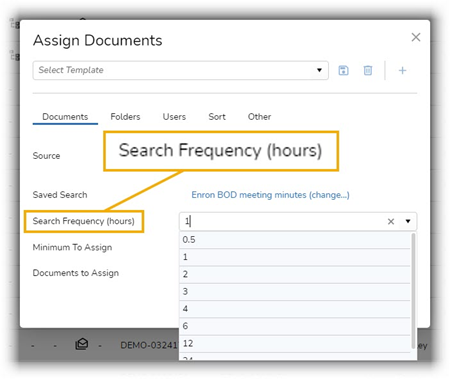Choose 4 hours frequency option
450x379 pixels.
pyautogui.click(x=295, y=309)
